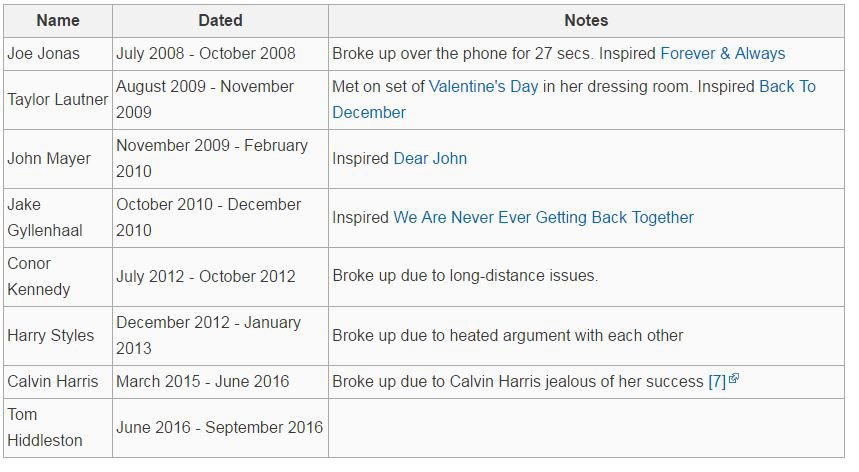Click the Valentine's Day link
Screen dimensions: 859x472
pos(483,87)
